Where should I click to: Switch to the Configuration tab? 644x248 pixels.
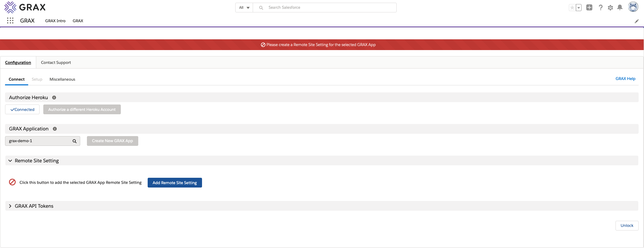pyautogui.click(x=18, y=63)
